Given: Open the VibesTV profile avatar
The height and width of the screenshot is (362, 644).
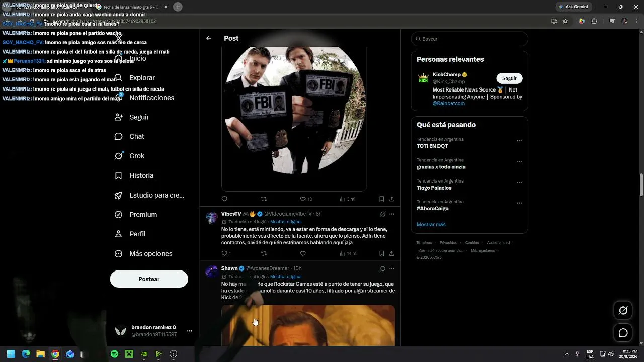Looking at the screenshot, I should pyautogui.click(x=212, y=218).
